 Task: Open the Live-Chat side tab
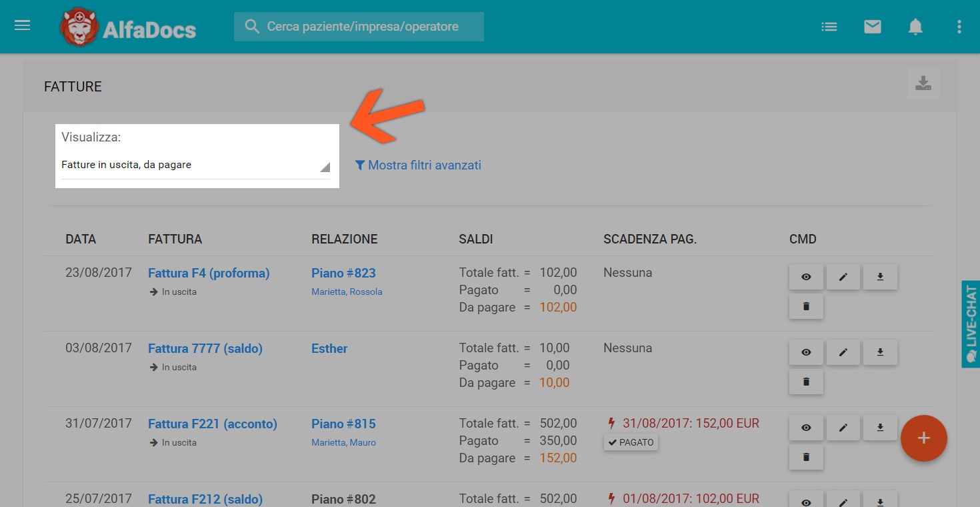(971, 324)
